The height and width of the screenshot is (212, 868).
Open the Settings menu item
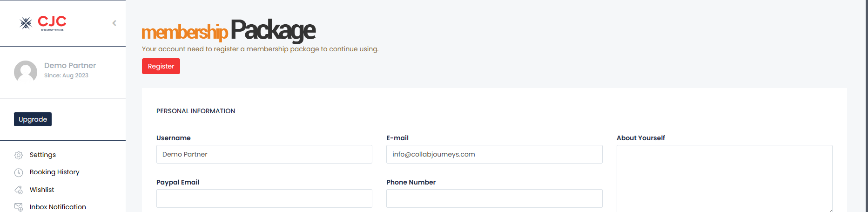(42, 155)
